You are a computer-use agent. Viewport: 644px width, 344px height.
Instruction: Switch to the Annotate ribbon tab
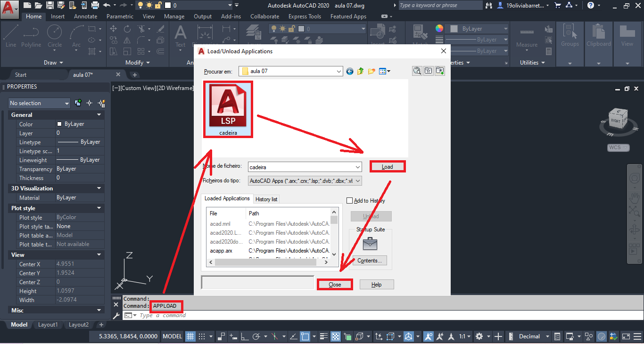(86, 16)
